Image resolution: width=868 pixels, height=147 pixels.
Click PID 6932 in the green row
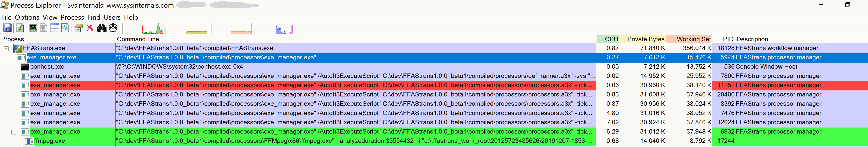pos(727,132)
